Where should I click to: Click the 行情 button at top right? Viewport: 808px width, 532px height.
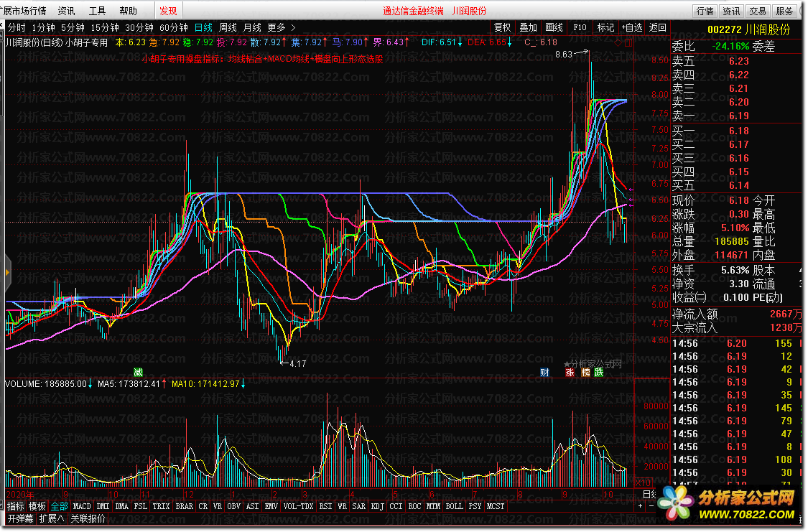point(705,11)
